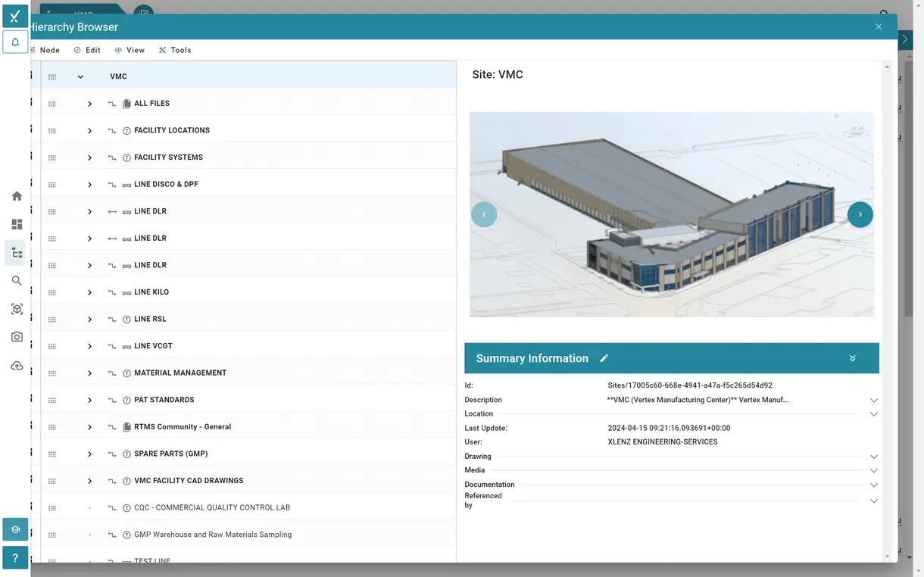924x577 pixels.
Task: Expand the Description field dropdown
Action: 873,400
